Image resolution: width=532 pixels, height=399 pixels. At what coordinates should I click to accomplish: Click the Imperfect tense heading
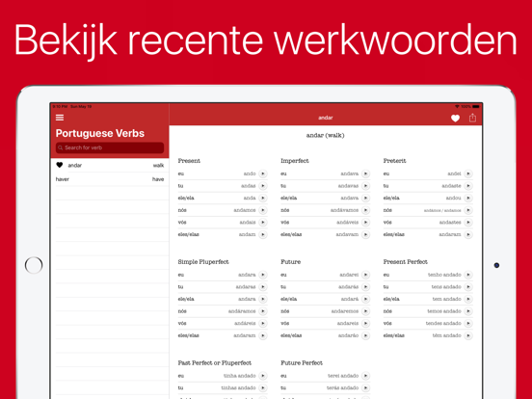click(295, 161)
